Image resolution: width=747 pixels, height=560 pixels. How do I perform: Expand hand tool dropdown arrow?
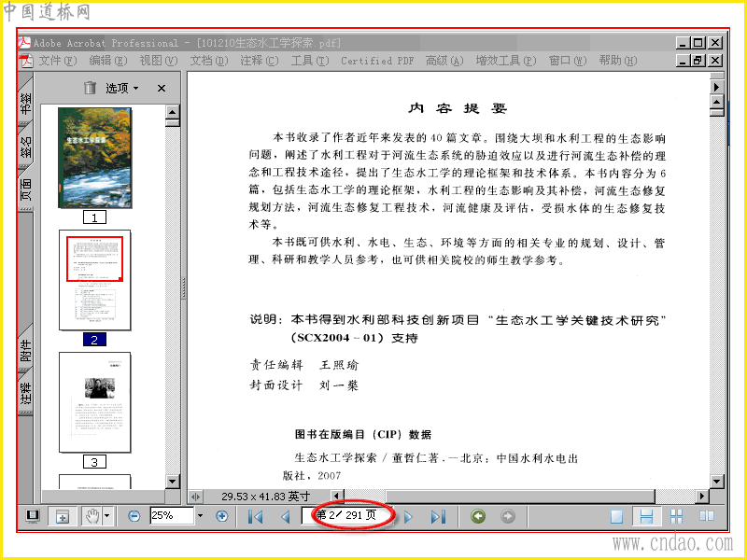pyautogui.click(x=107, y=516)
